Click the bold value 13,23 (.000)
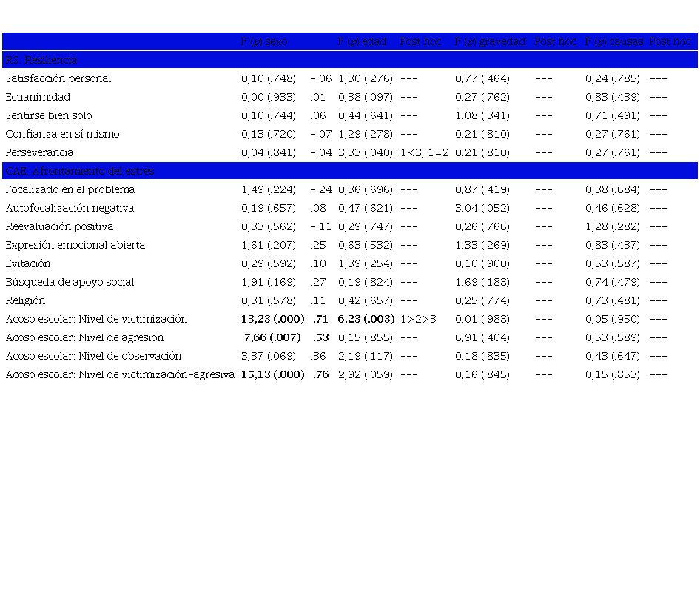700x600 pixels. (x=272, y=319)
